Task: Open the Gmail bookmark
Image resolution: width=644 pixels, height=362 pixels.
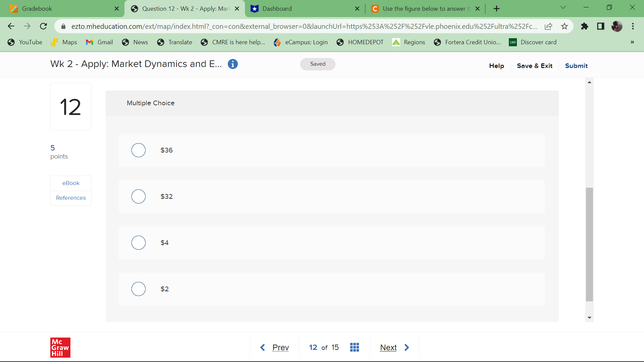Action: click(x=99, y=42)
